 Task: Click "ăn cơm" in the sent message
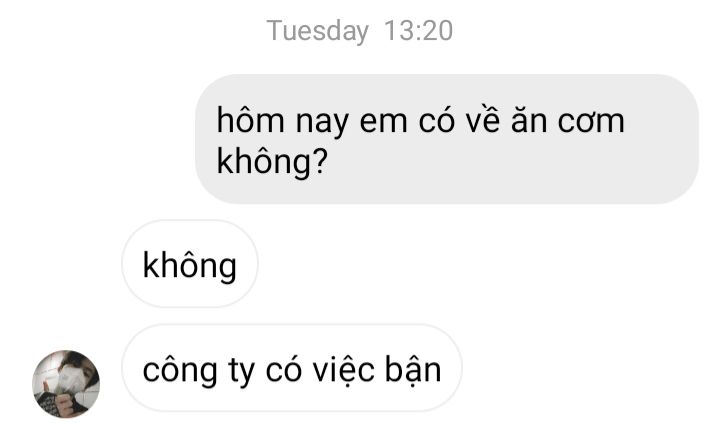(x=568, y=120)
